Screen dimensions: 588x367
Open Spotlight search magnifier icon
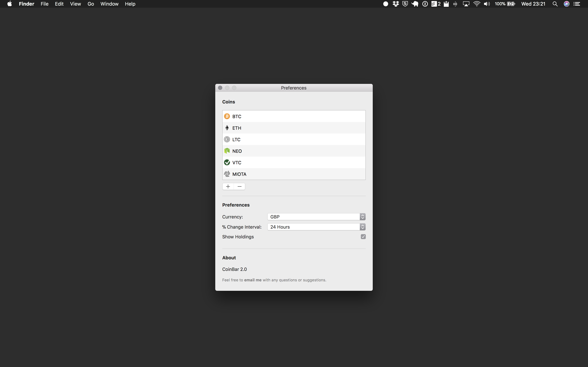click(x=555, y=4)
